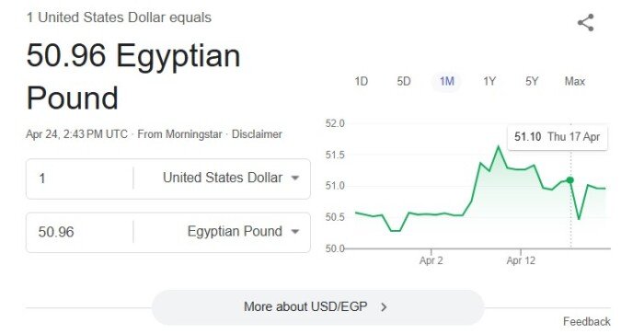Select the 1D chart range

(x=361, y=81)
